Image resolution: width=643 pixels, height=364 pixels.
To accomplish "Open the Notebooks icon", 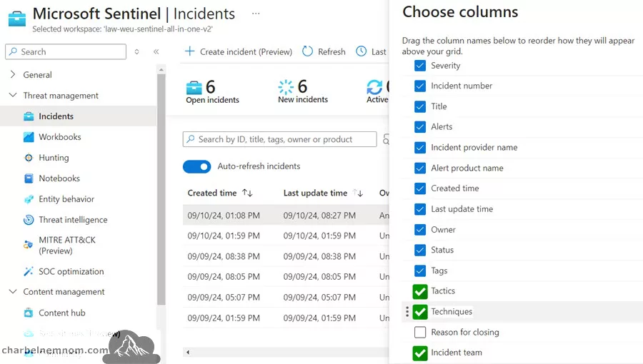I will [29, 178].
